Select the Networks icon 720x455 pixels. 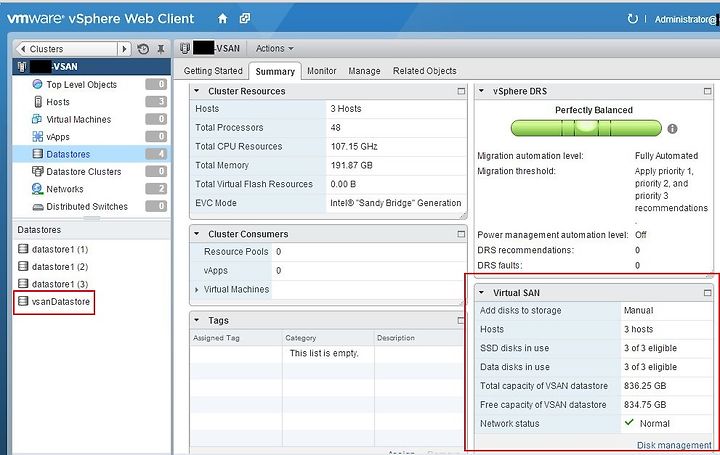click(x=38, y=189)
